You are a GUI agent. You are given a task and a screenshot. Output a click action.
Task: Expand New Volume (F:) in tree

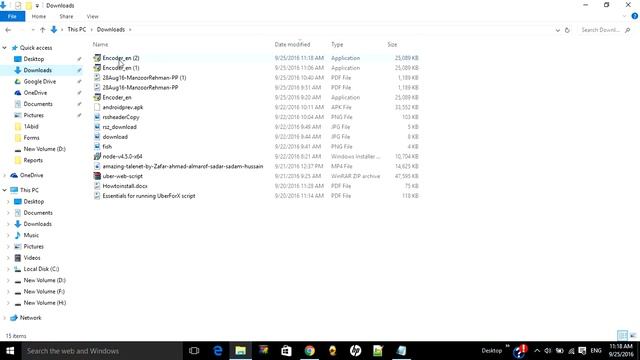click(8, 292)
